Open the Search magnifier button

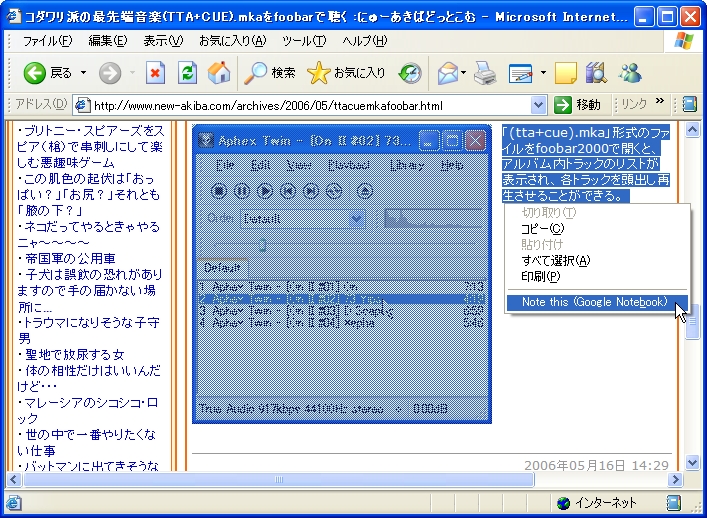[269, 73]
